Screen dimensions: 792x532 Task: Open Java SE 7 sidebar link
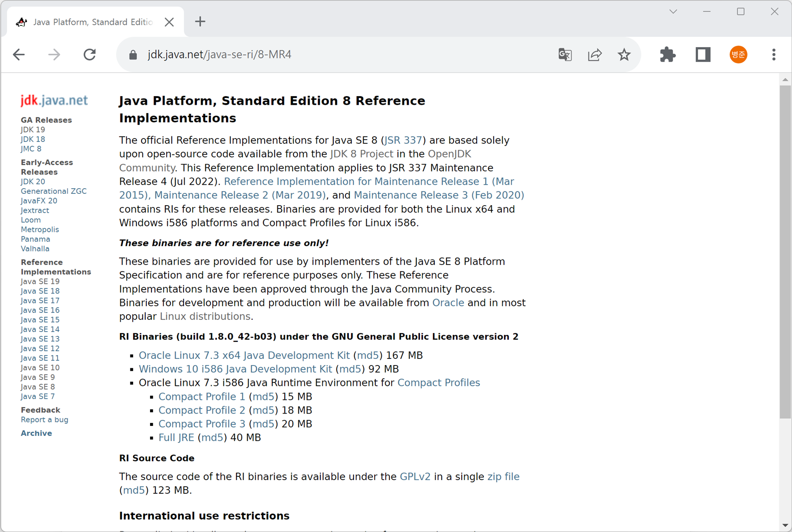pyautogui.click(x=38, y=397)
